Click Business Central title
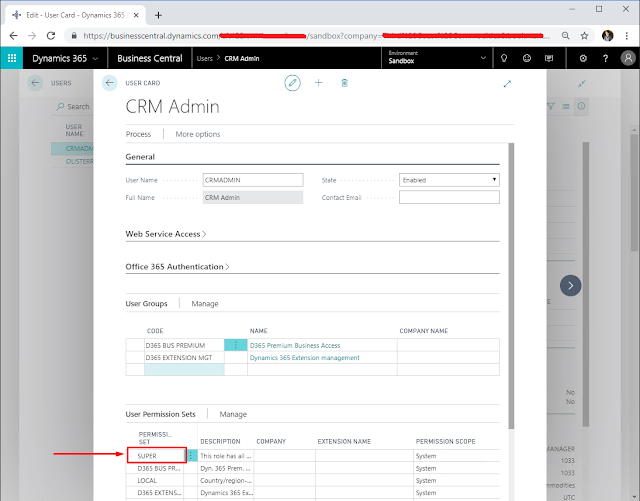The height and width of the screenshot is (501, 640). pos(149,58)
